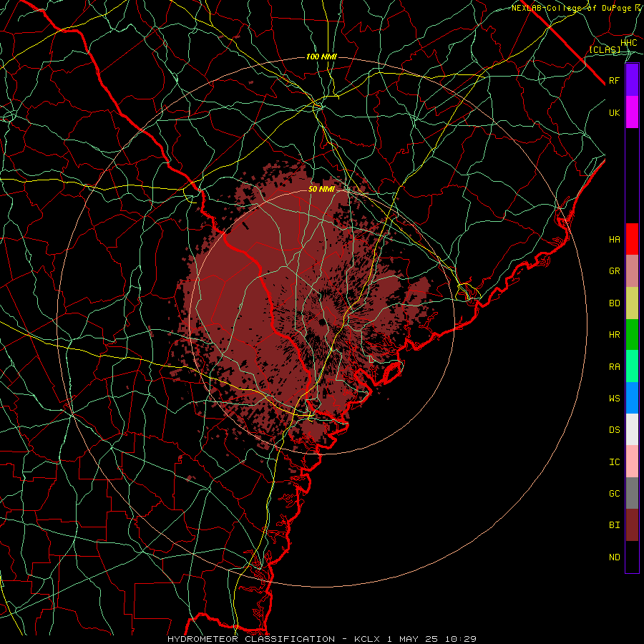Click the HR green legend swatch
Image resolution: width=644 pixels, height=644 pixels.
click(632, 335)
